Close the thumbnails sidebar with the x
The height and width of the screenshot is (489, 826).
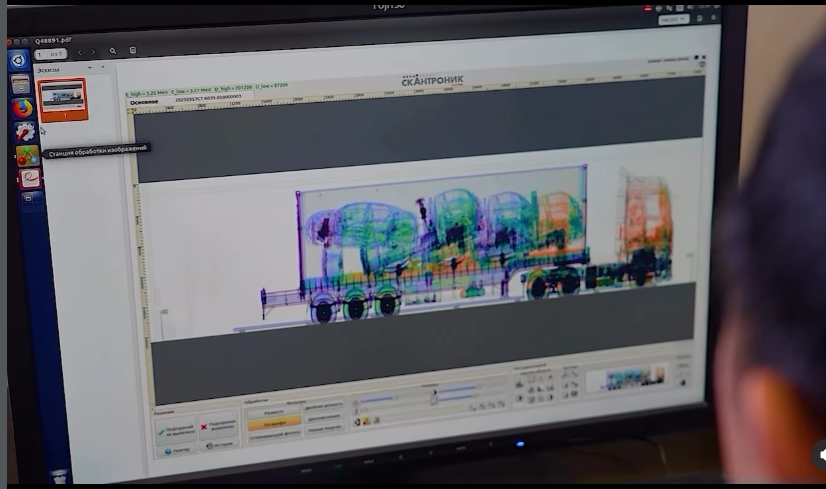point(103,67)
